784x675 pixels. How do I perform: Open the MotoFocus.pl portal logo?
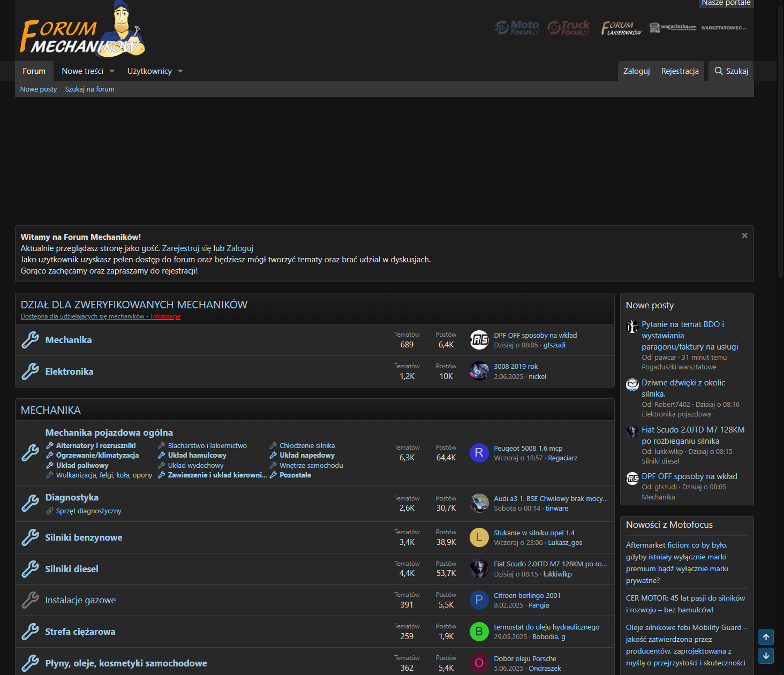coord(517,27)
